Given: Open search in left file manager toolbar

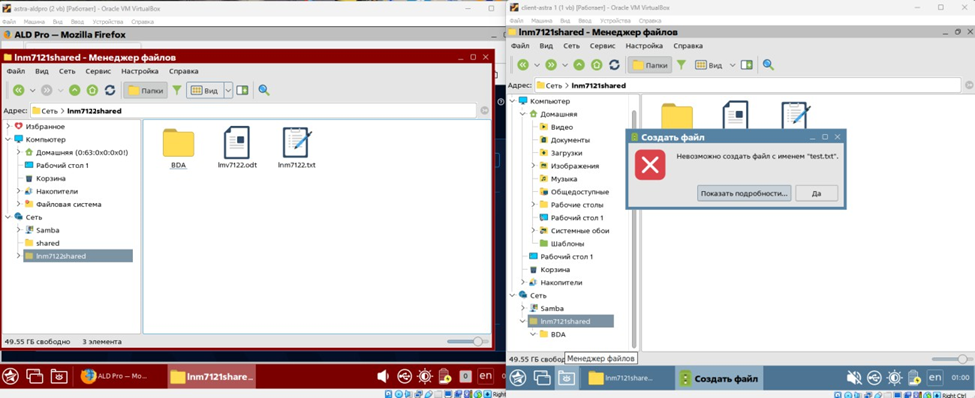Looking at the screenshot, I should [264, 90].
